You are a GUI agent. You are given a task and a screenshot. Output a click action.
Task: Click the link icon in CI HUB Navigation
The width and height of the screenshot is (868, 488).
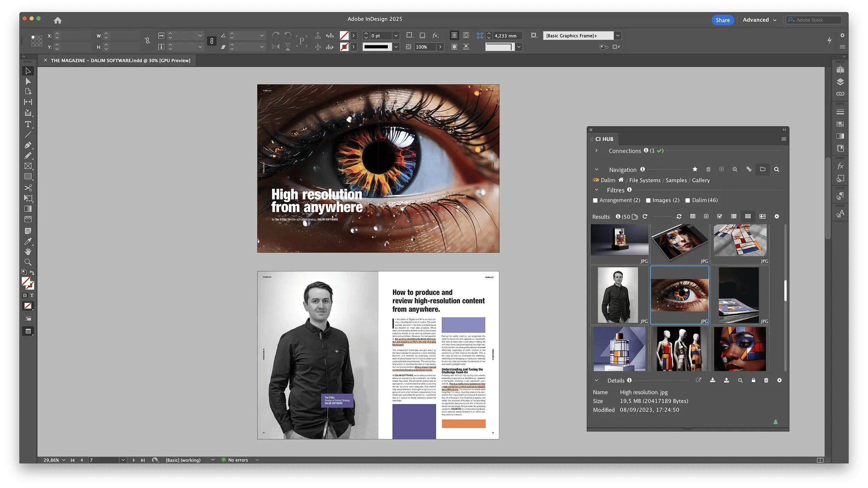[x=749, y=169]
